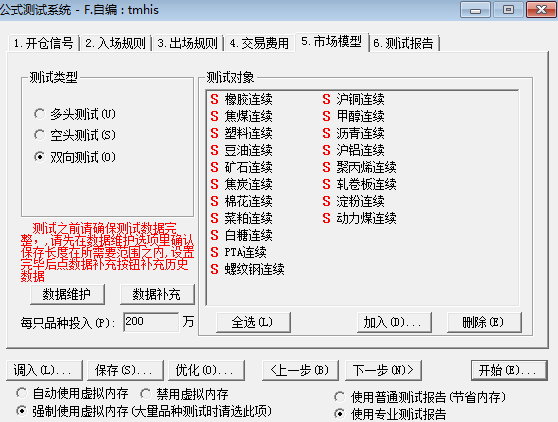Screen dimensions: 558x422
Task: Select PTA连续 in the list
Action: [246, 252]
